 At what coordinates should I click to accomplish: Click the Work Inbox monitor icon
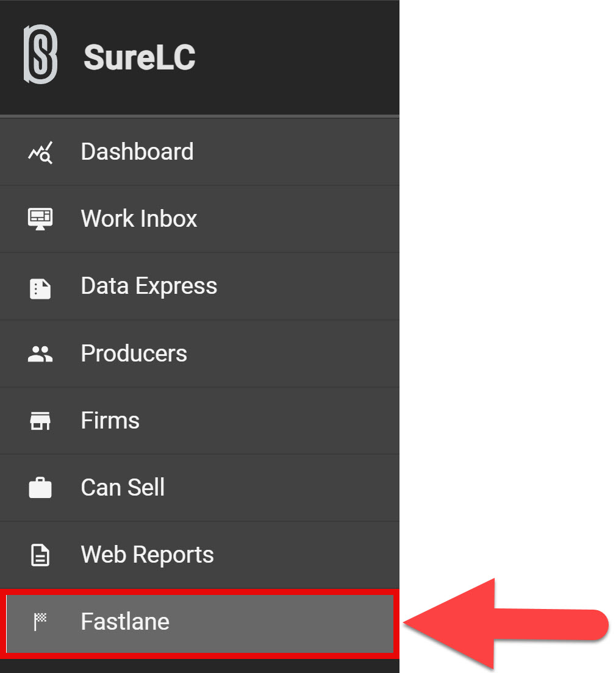40,219
